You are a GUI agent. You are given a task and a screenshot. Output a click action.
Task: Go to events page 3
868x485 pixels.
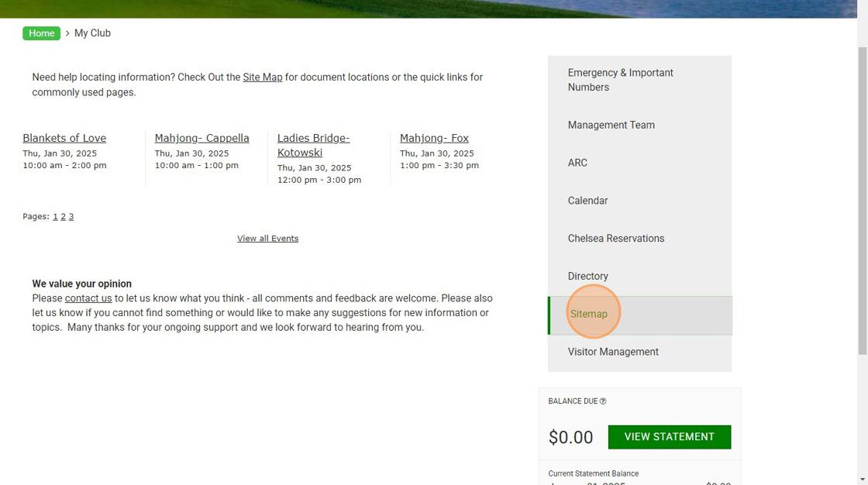[71, 217]
